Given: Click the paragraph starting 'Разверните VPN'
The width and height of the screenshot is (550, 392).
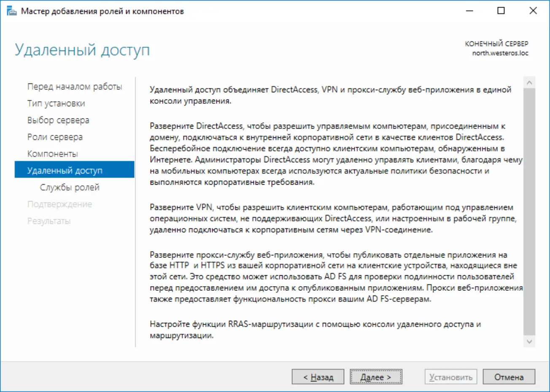Looking at the screenshot, I should coord(333,218).
